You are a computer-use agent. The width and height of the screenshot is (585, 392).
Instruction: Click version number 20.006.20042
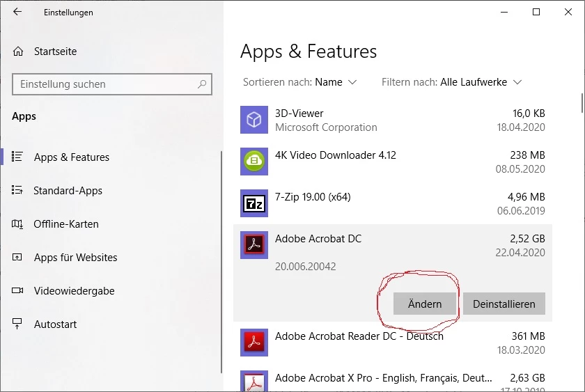coord(306,266)
